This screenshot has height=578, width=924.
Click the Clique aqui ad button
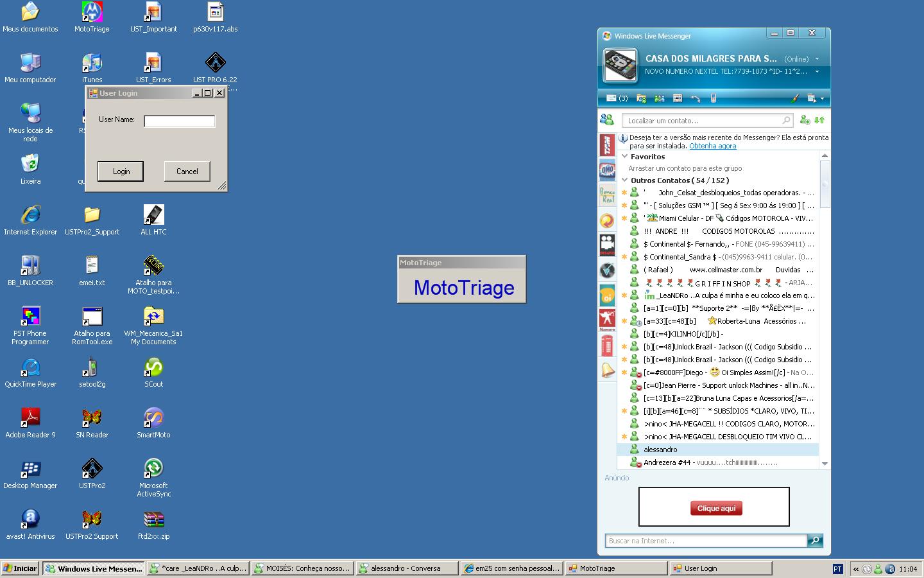tap(716, 508)
